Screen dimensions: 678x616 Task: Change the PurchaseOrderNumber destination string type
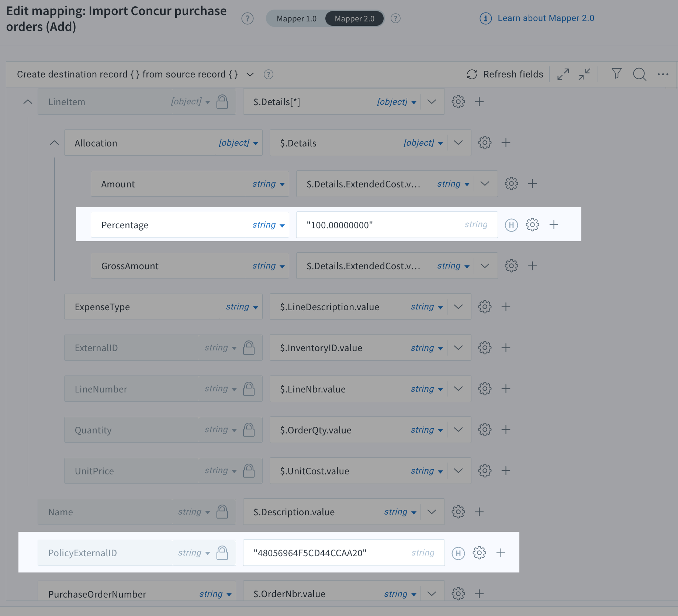pos(215,594)
